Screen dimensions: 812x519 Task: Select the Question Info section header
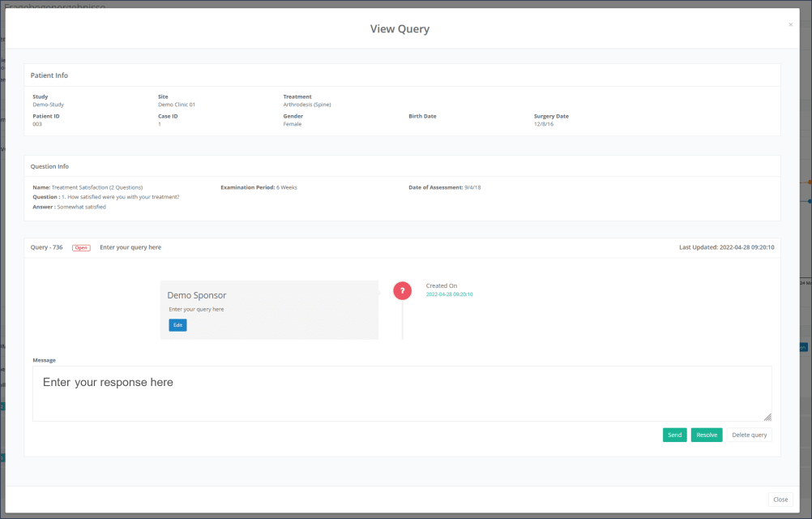tap(49, 166)
